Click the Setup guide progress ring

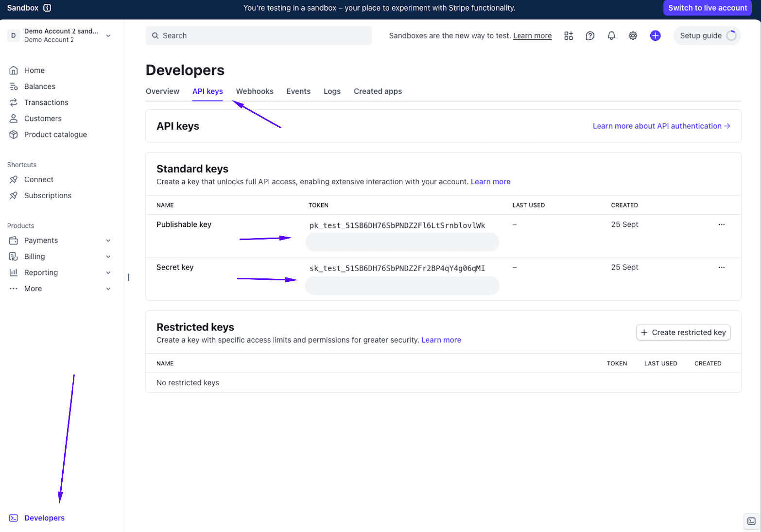731,35
